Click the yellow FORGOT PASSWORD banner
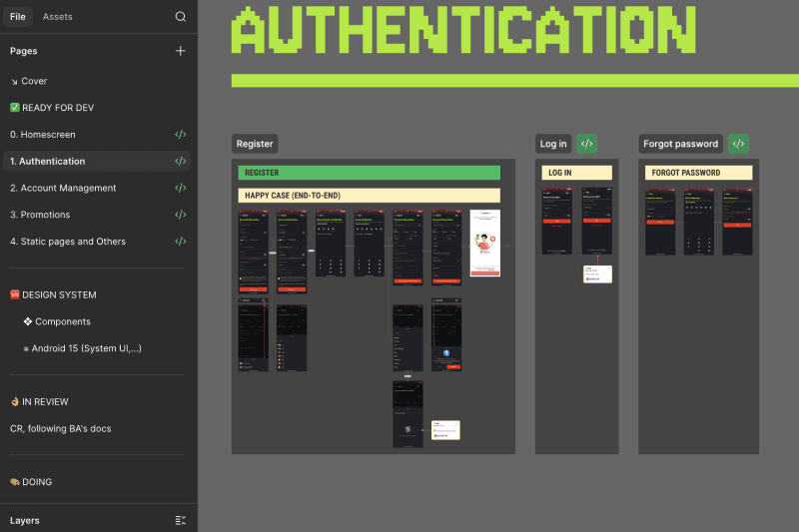 698,173
